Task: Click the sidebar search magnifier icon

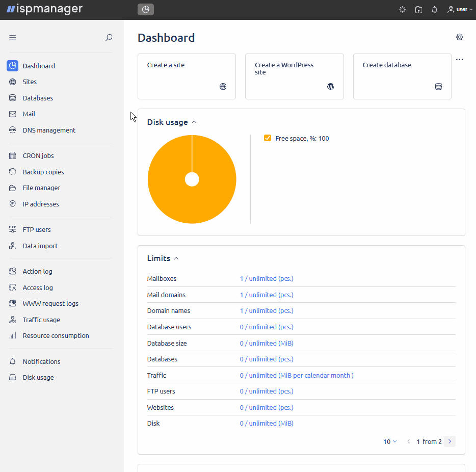Action: coord(109,37)
